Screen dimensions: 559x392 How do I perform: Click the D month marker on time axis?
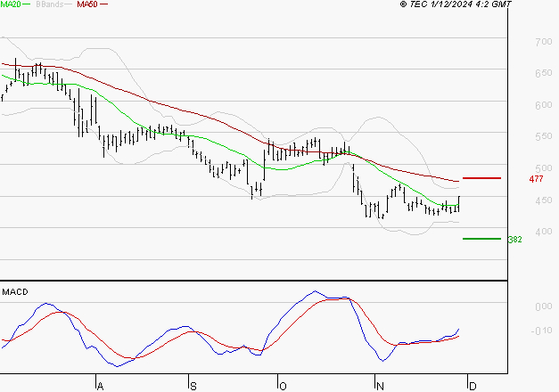pos(473,387)
